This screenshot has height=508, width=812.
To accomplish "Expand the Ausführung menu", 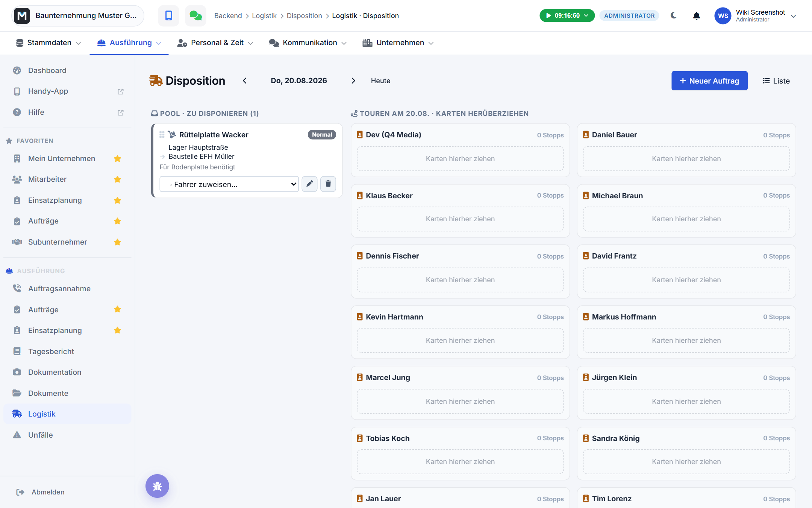I will coord(129,43).
